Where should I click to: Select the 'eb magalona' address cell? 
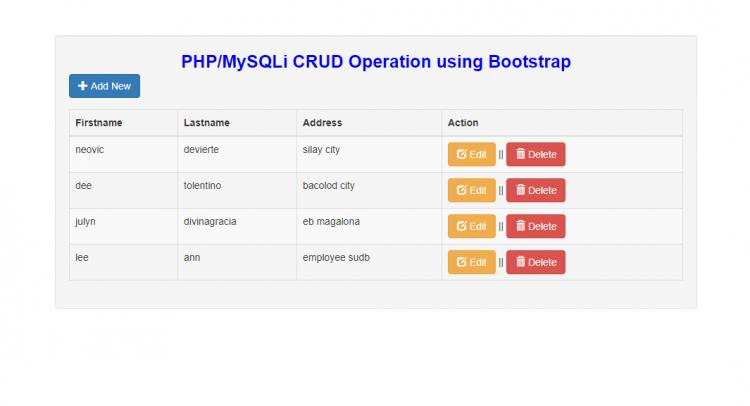[369, 226]
